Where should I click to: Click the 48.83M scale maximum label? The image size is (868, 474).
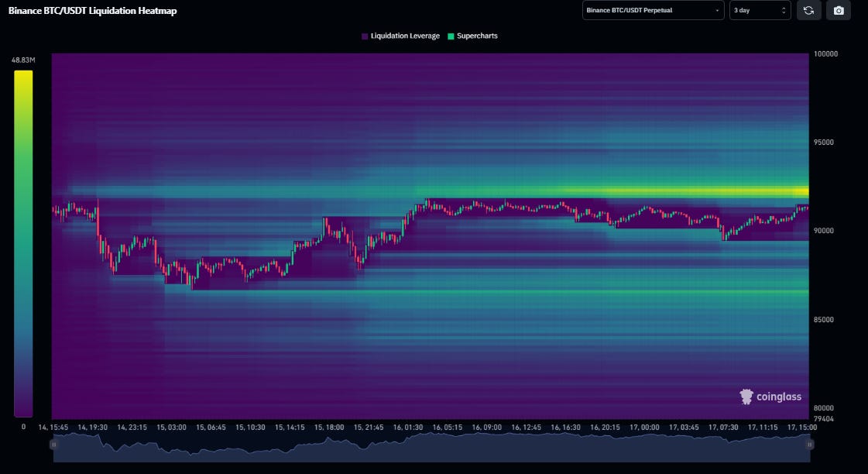pyautogui.click(x=23, y=60)
